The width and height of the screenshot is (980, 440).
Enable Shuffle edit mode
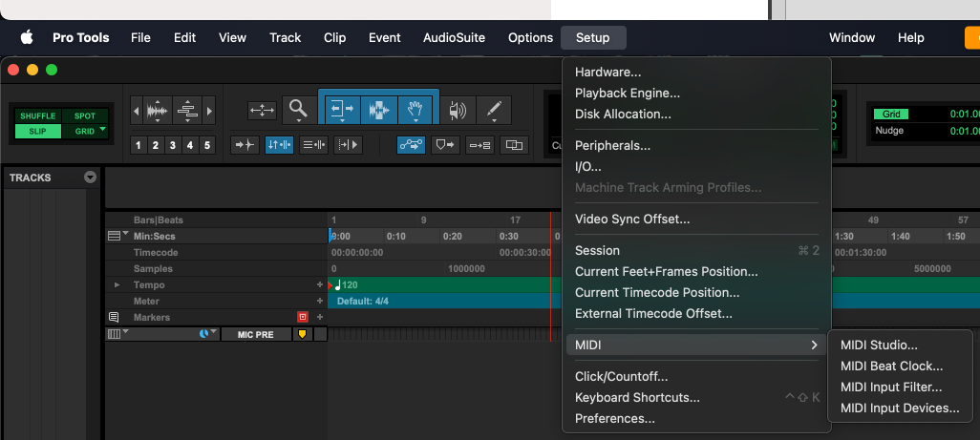coord(37,116)
